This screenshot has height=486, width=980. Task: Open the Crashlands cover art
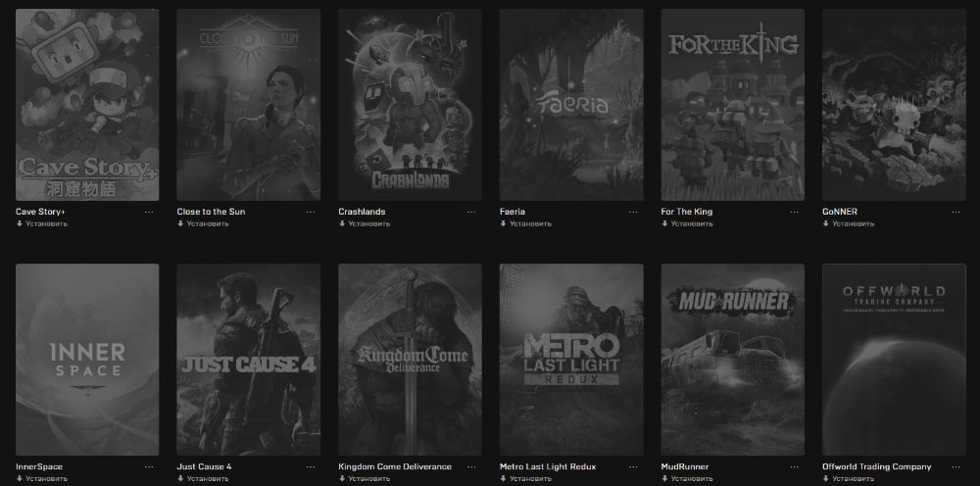point(410,104)
